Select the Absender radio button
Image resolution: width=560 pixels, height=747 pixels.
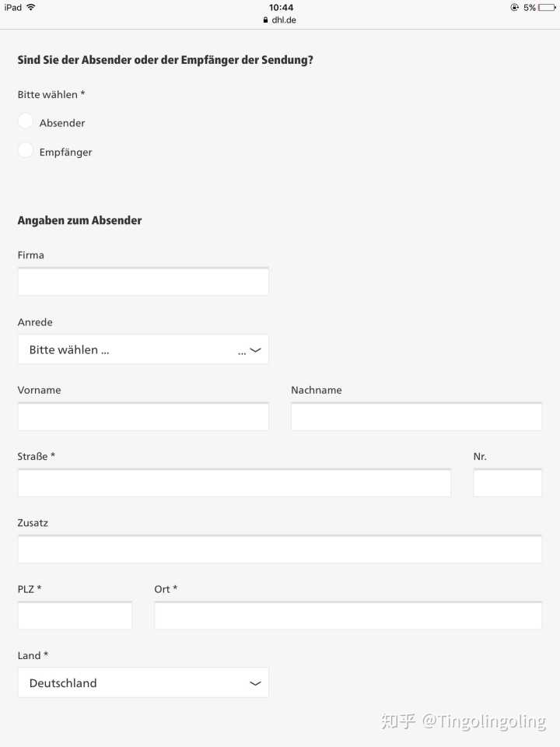[26, 121]
